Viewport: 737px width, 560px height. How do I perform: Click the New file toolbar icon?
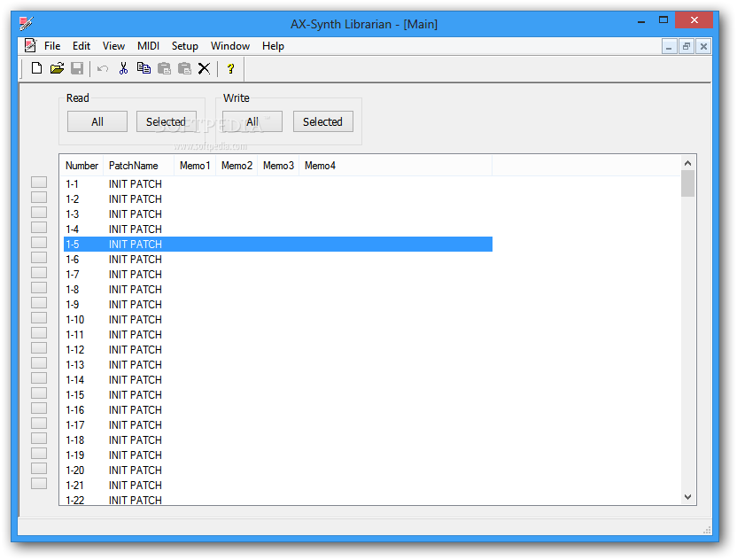coord(36,68)
